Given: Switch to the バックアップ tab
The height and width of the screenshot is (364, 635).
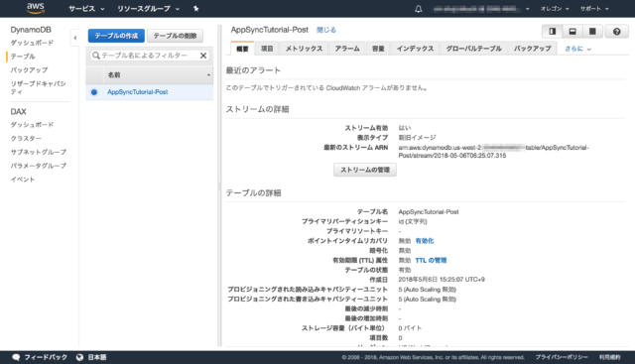Looking at the screenshot, I should tap(533, 49).
